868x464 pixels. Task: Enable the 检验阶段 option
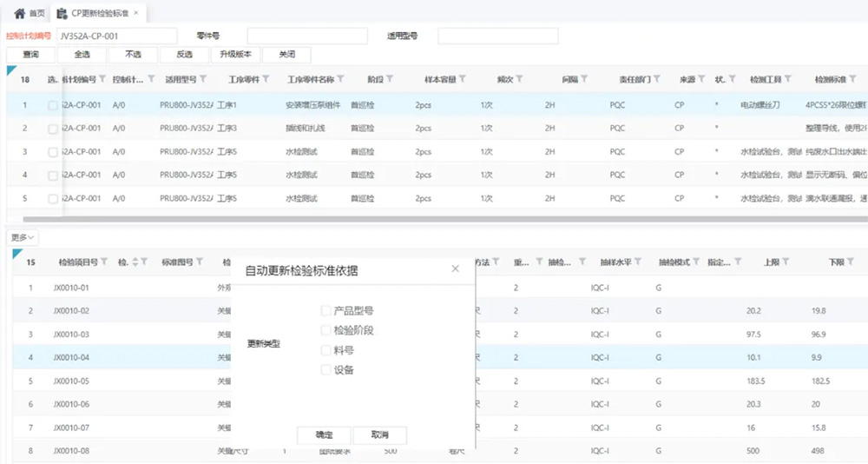point(325,330)
